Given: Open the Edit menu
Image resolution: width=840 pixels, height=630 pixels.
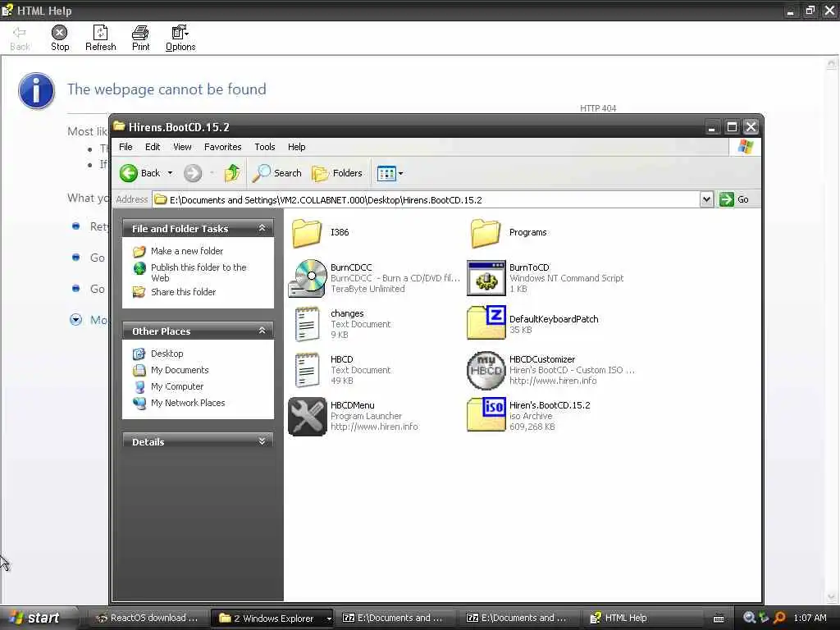Looking at the screenshot, I should pos(153,147).
